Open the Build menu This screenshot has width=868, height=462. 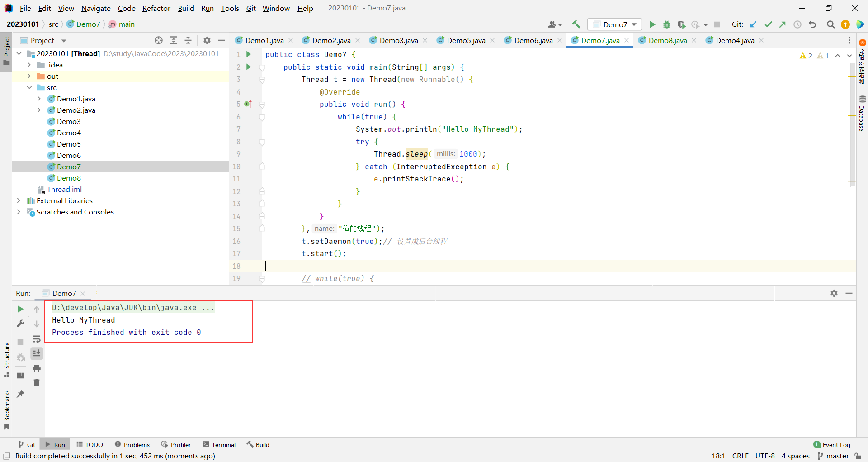coord(186,8)
